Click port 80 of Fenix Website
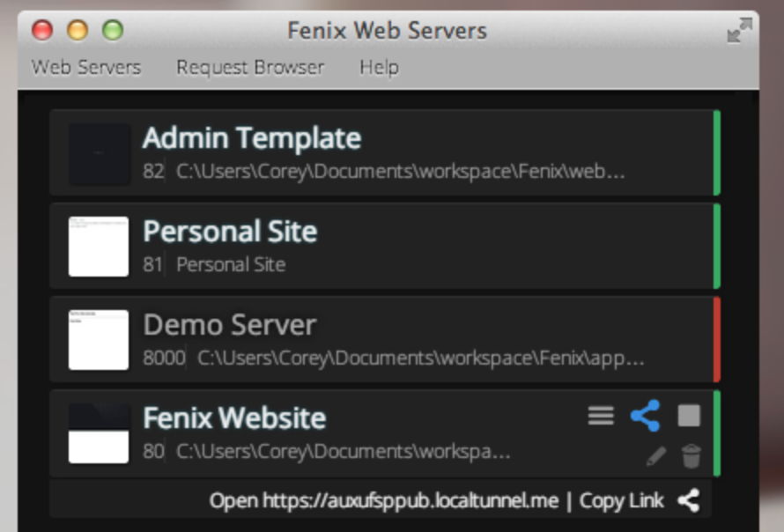Image resolution: width=784 pixels, height=532 pixels. (x=153, y=452)
